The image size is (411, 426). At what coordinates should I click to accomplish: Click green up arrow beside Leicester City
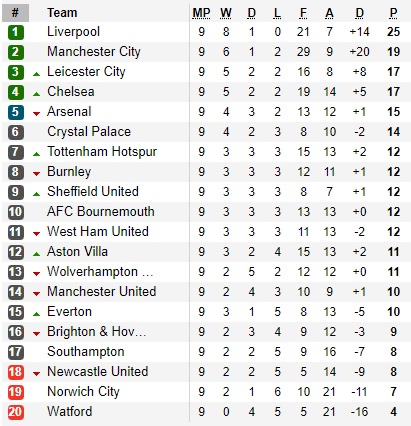37,74
